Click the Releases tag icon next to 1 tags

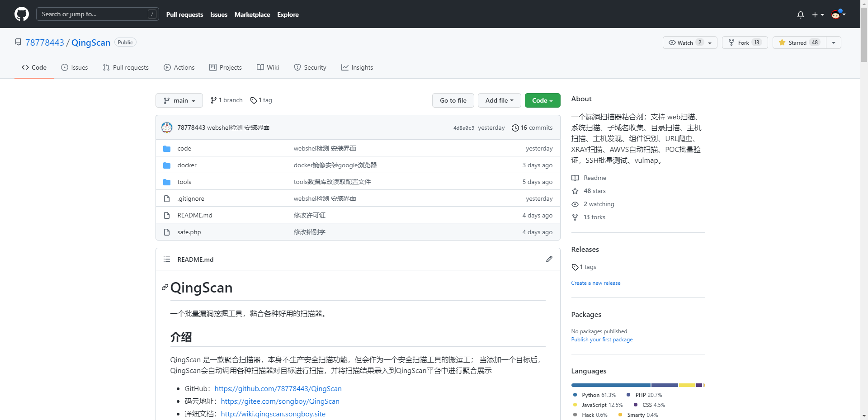tap(575, 267)
